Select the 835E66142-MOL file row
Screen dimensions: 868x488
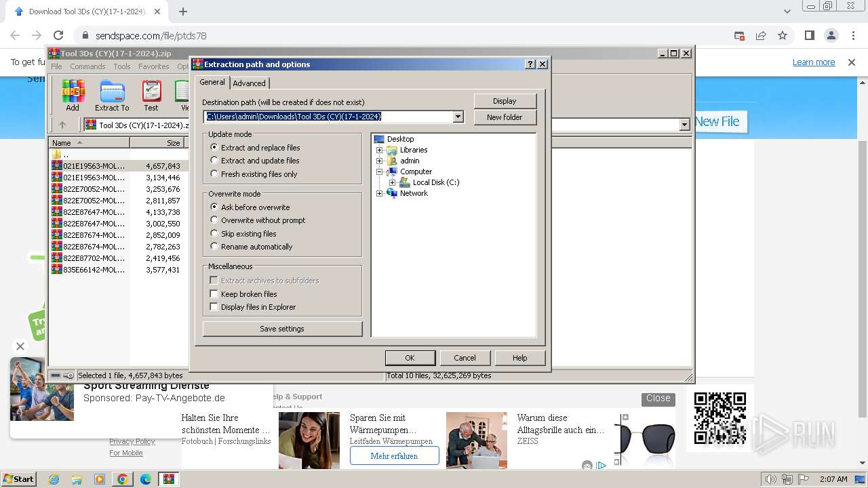pos(117,270)
